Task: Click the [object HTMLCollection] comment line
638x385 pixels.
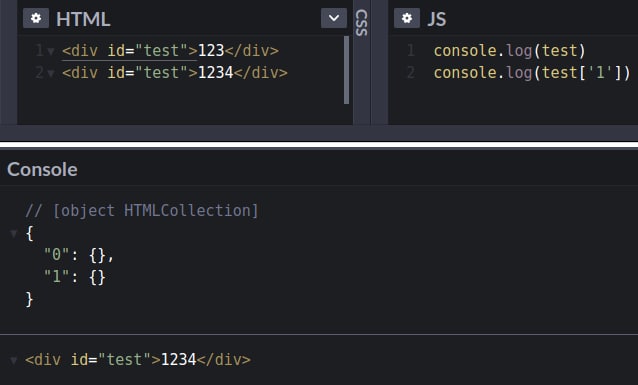Action: coord(142,211)
